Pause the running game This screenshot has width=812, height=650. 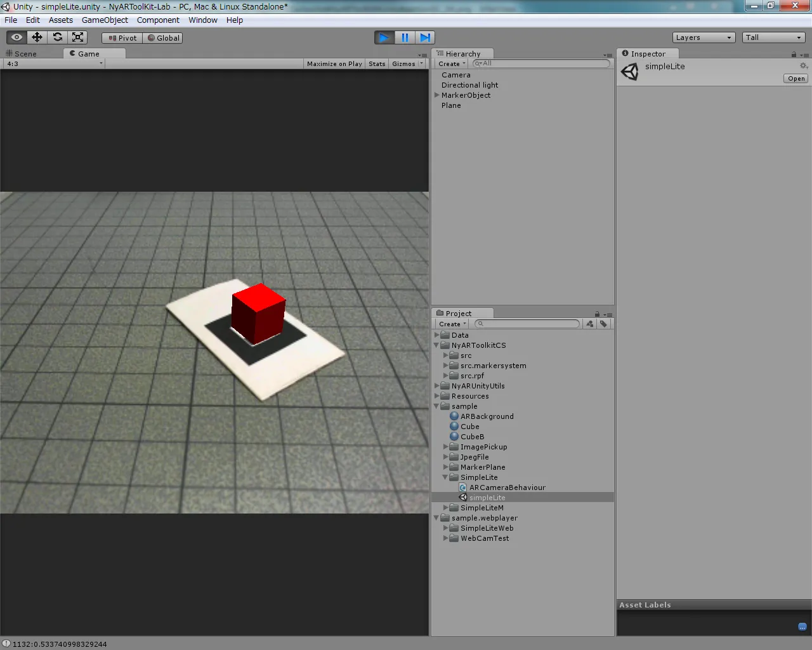click(x=405, y=37)
